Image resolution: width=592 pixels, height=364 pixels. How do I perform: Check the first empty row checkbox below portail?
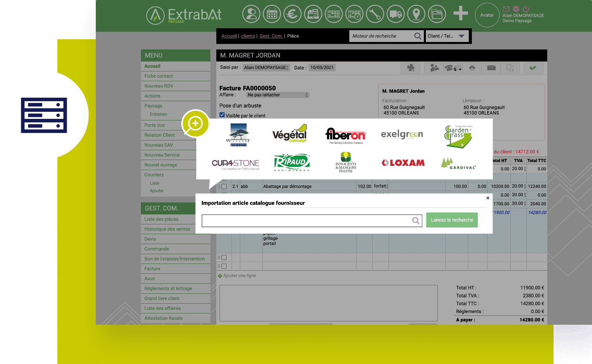click(x=224, y=258)
